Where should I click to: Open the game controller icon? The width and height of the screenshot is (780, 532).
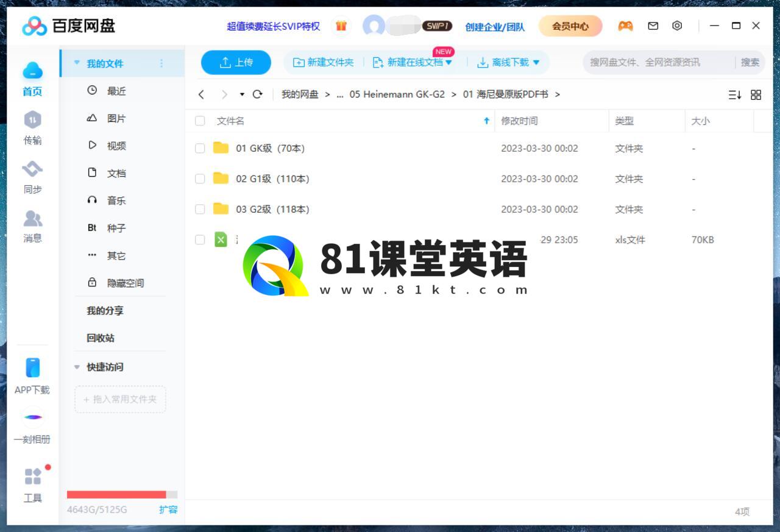click(625, 26)
